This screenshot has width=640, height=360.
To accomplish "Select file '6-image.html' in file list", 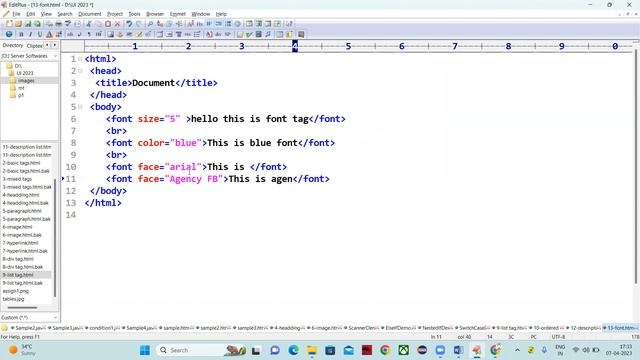I will coord(17,227).
